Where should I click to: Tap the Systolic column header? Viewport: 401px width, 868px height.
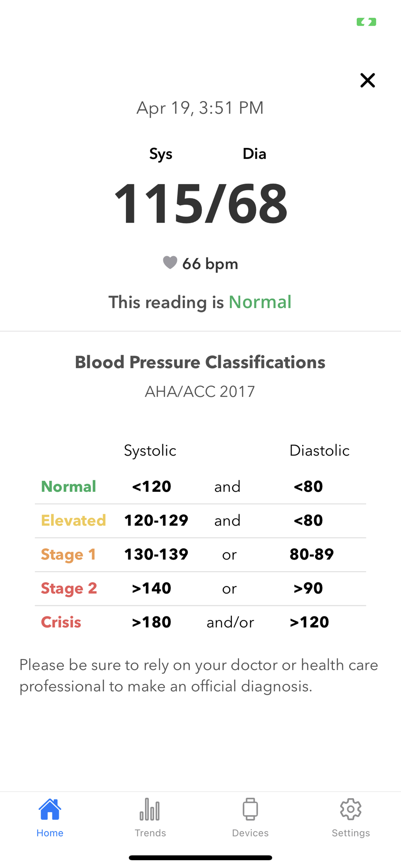(x=150, y=450)
